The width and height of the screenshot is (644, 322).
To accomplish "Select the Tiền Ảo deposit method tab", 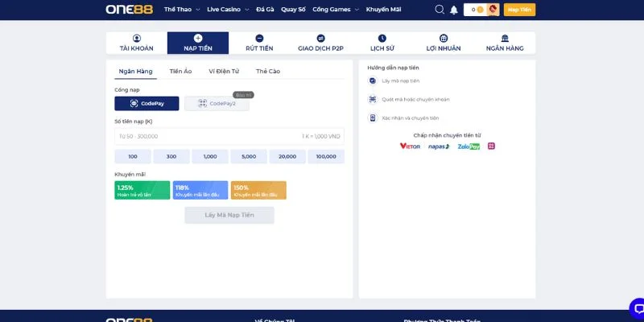I will click(x=180, y=72).
